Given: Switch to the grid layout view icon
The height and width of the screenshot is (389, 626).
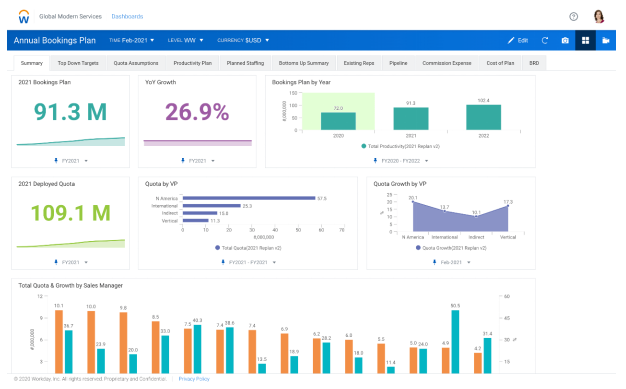Looking at the screenshot, I should point(585,40).
